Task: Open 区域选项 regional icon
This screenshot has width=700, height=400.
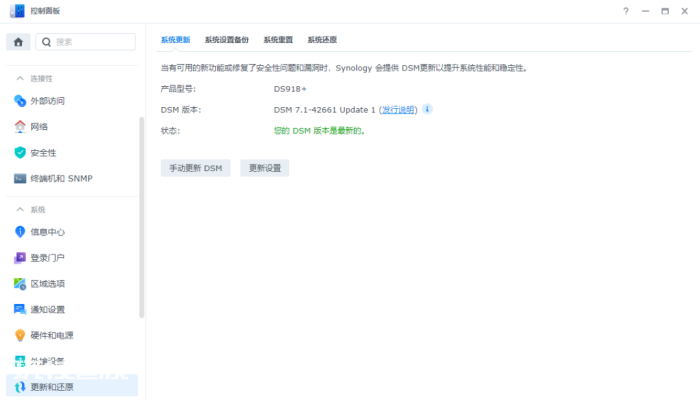Action: point(20,283)
